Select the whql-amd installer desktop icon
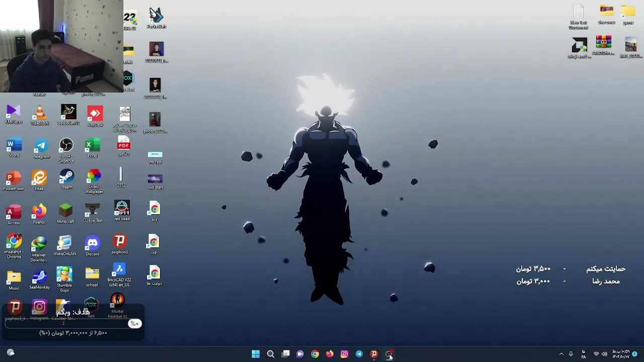The width and height of the screenshot is (644, 362). (579, 48)
